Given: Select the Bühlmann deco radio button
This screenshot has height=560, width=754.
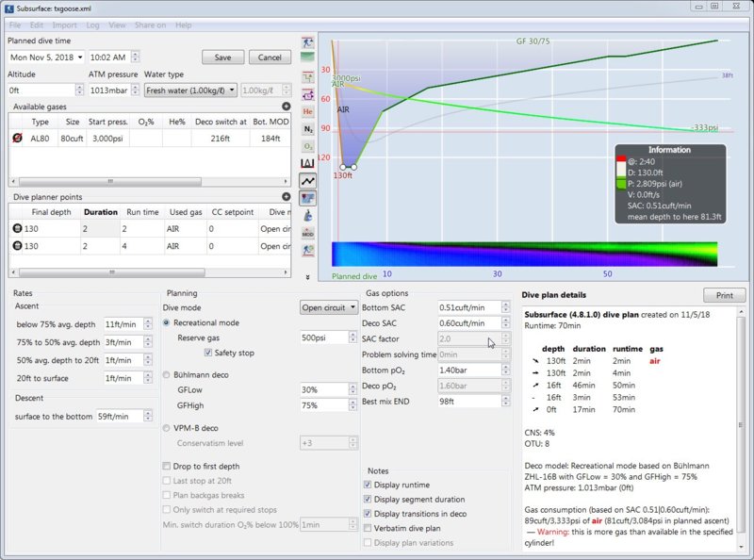Looking at the screenshot, I should (x=168, y=374).
